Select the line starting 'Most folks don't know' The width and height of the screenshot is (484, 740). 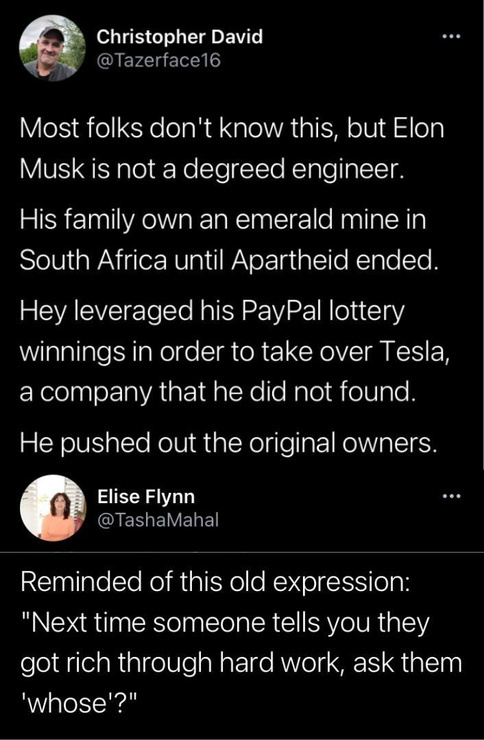coord(232,128)
